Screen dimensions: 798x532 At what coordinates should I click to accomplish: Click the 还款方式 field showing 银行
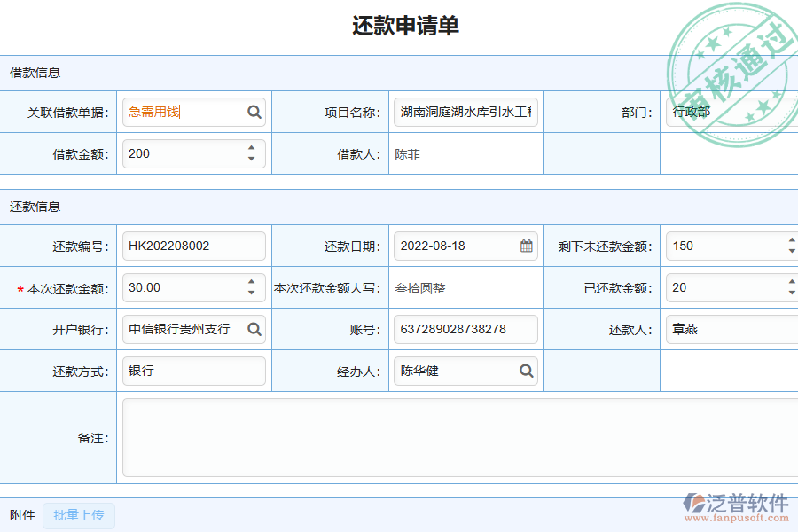(x=194, y=371)
